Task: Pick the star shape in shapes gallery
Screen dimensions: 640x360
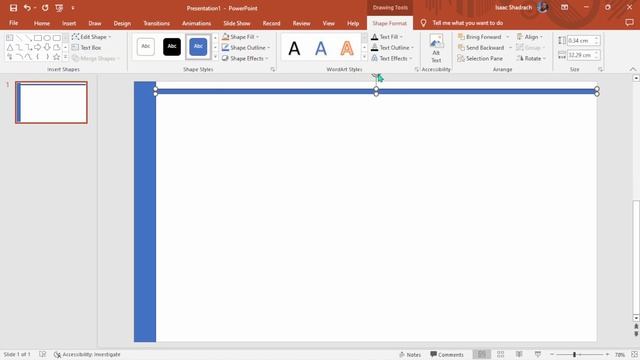Action: (x=56, y=57)
